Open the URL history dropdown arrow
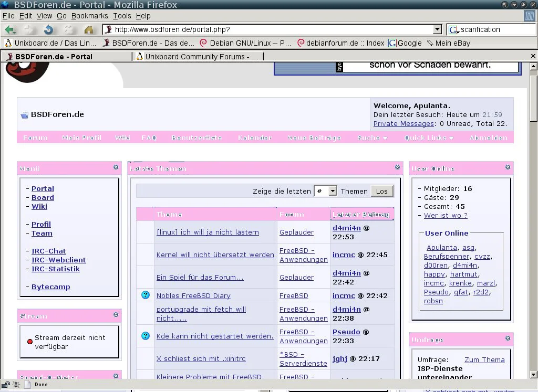Viewport: 538px width, 392px height. pos(437,29)
